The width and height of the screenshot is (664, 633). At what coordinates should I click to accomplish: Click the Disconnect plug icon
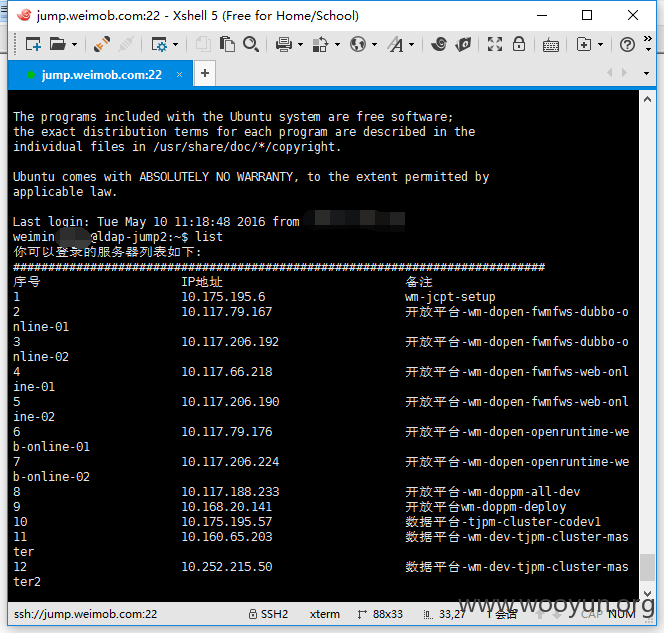coord(102,44)
